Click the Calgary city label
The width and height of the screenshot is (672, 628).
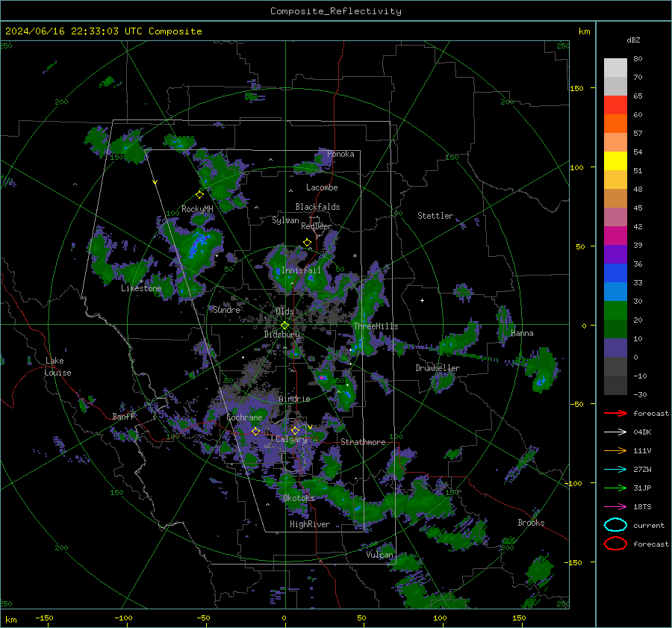(291, 439)
